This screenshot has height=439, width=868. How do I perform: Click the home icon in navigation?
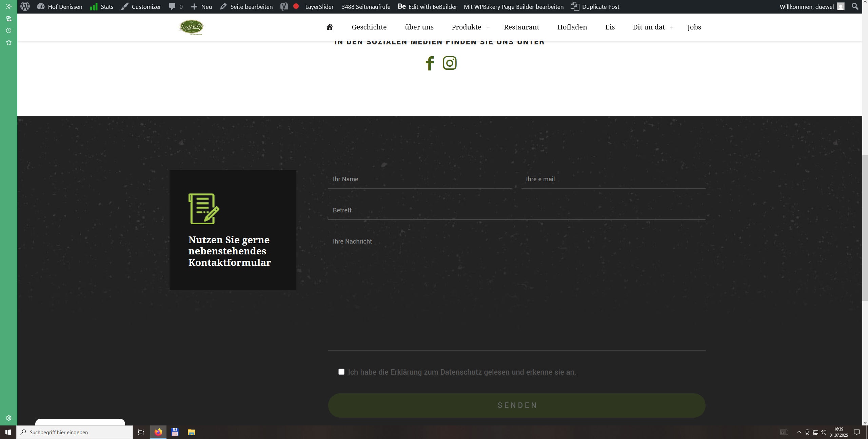point(329,27)
